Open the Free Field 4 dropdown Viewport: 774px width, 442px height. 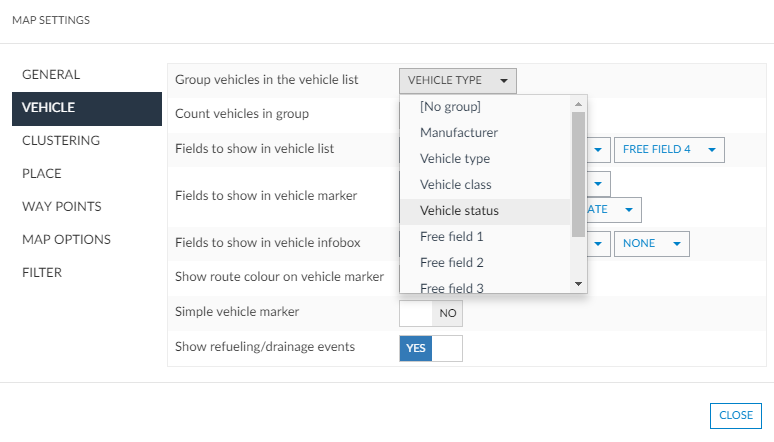click(669, 150)
